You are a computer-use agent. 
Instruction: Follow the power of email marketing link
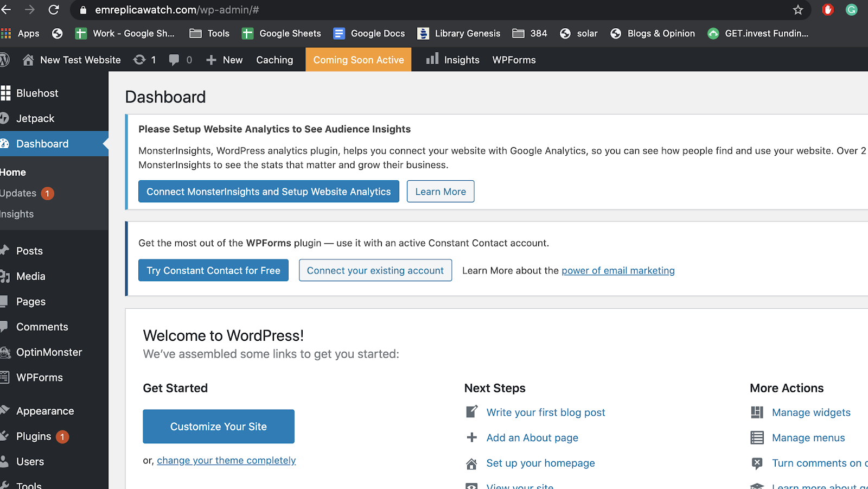(x=618, y=270)
